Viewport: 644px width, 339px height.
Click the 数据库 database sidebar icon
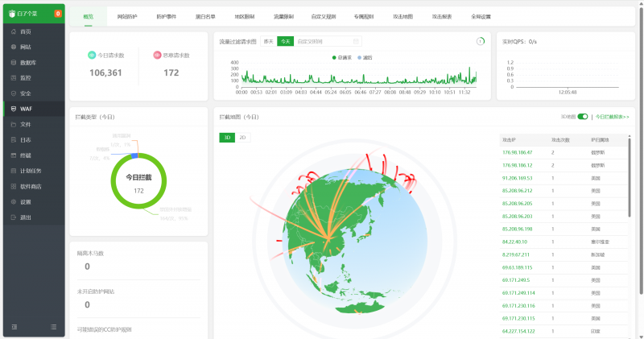[14, 62]
